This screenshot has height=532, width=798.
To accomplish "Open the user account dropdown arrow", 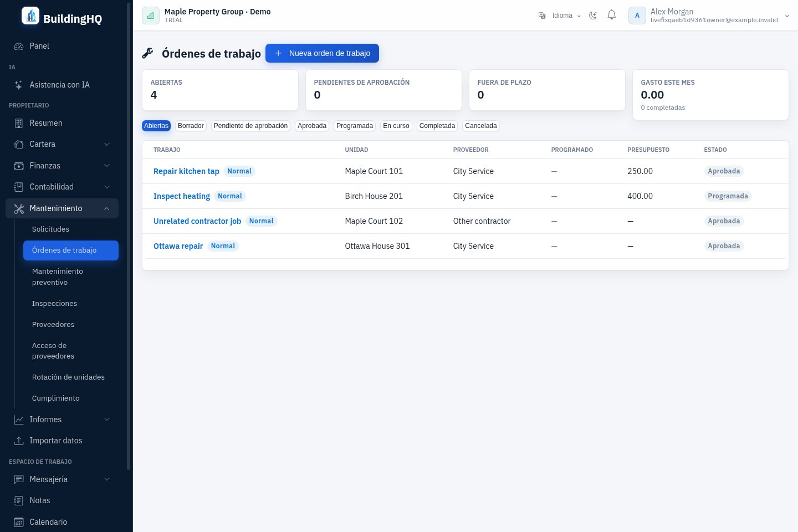I will (x=787, y=16).
